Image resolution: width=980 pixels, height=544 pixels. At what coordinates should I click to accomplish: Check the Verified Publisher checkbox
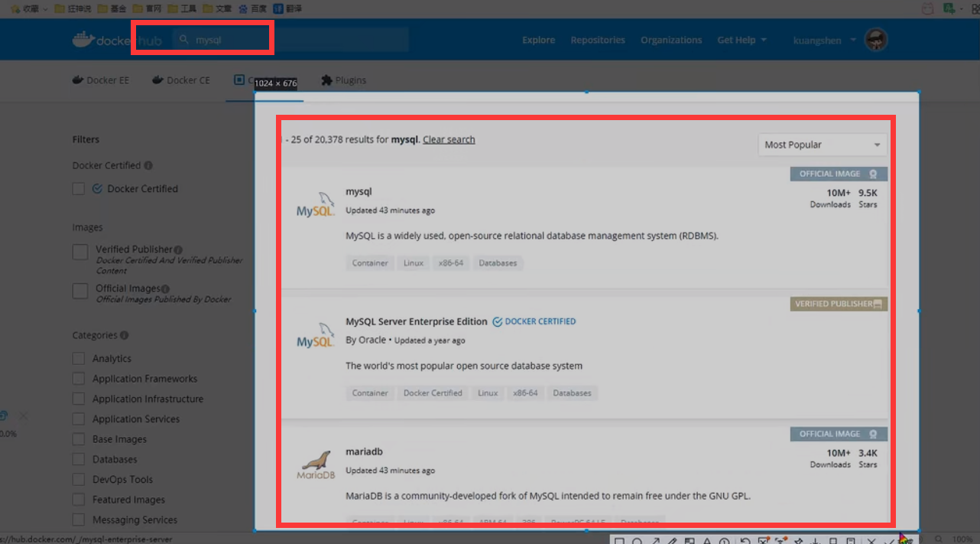point(80,252)
